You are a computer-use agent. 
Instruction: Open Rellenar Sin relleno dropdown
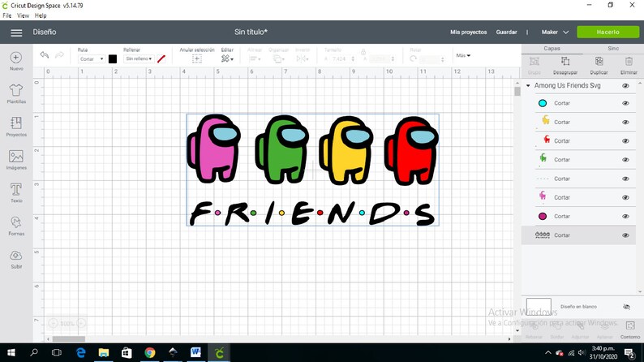pos(139,59)
